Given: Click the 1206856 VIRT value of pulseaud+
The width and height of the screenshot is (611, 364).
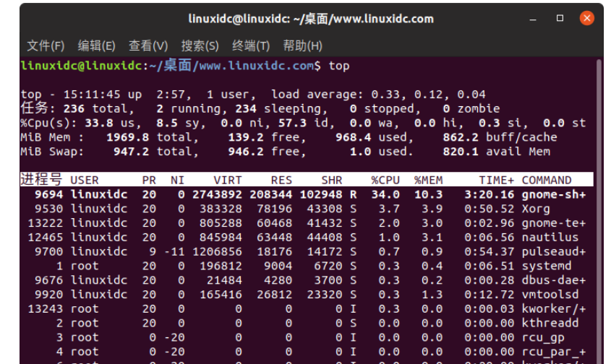Looking at the screenshot, I should [x=217, y=252].
